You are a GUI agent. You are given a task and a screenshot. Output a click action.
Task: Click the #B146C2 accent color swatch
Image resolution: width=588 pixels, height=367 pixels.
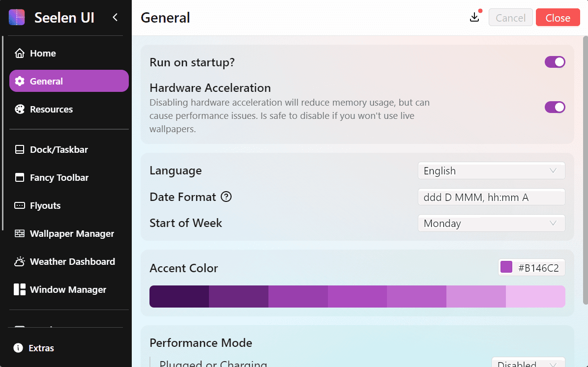(x=506, y=267)
